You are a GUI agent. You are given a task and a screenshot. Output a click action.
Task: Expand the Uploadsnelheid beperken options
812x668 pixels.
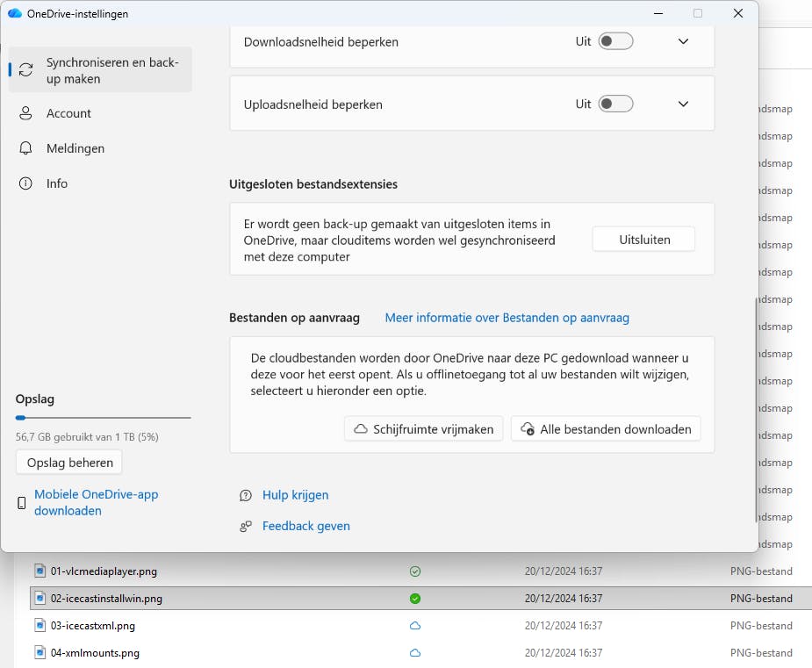pos(684,104)
